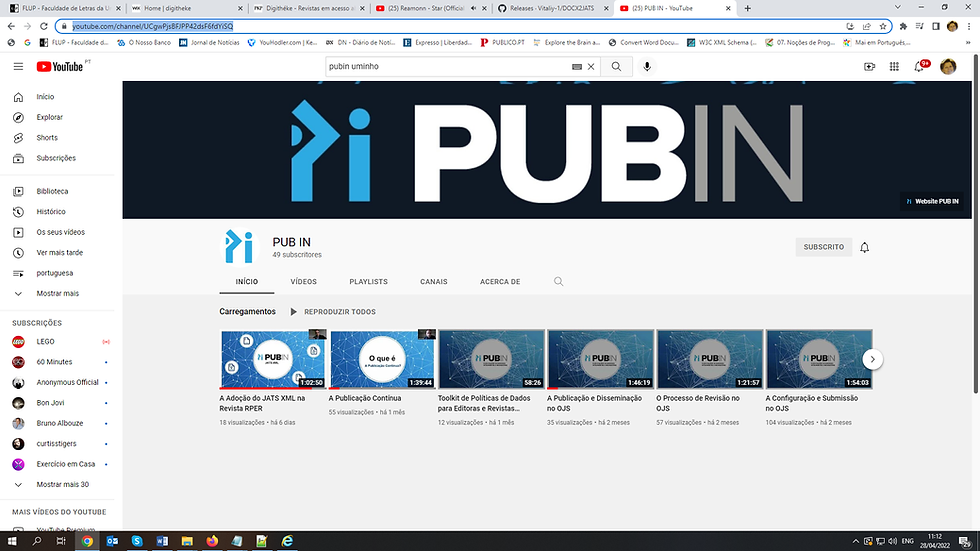Open the YouTube hamburger guide menu
Screen dimensions: 980x551
tap(18, 66)
